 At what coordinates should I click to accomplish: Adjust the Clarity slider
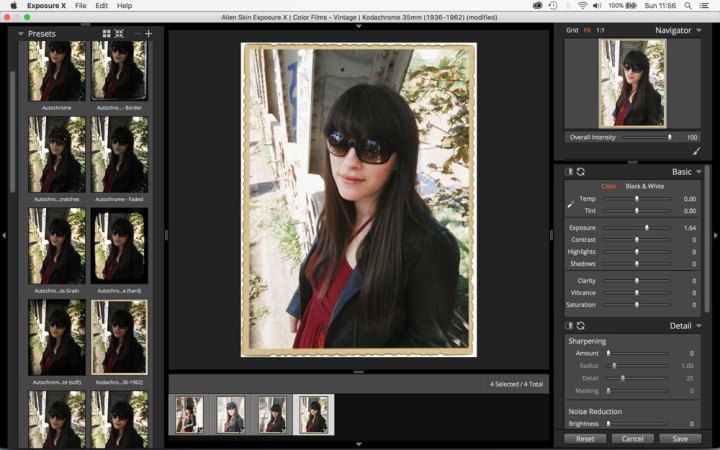coord(636,280)
